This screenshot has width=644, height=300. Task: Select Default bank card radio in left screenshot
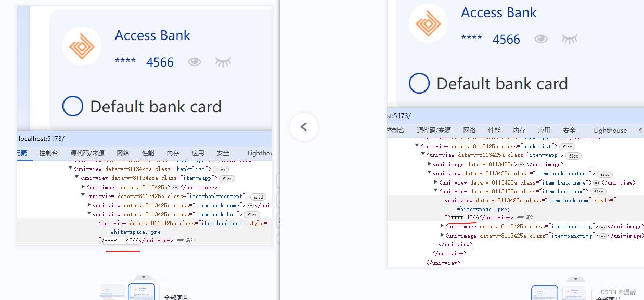[x=72, y=106]
